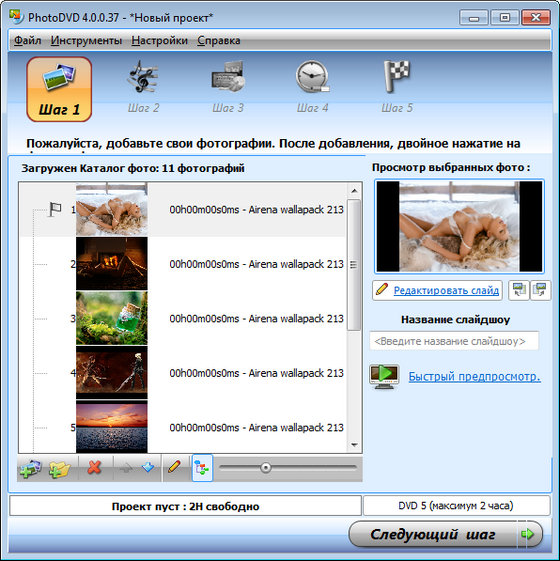Click the add photos icon in the bottom toolbar
The height and width of the screenshot is (561, 560).
(x=30, y=468)
